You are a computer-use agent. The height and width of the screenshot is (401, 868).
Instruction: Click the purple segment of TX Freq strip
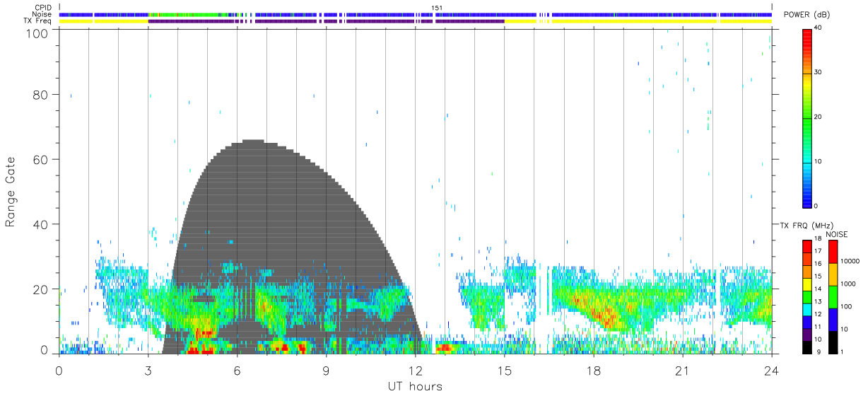pos(326,21)
